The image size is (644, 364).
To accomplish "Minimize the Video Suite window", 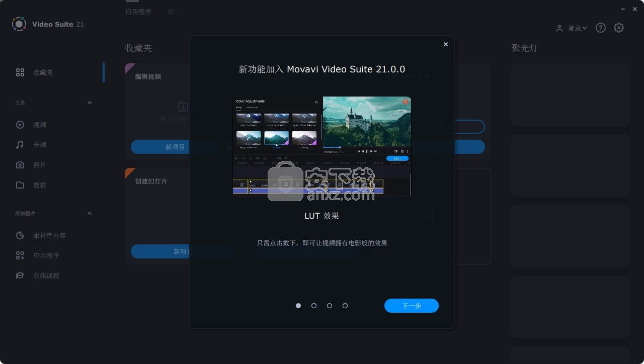I will [x=622, y=9].
